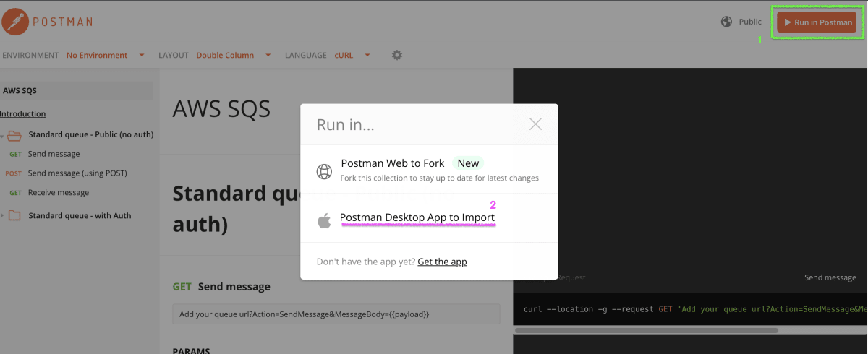Open the Language cURL dropdown

coord(352,55)
